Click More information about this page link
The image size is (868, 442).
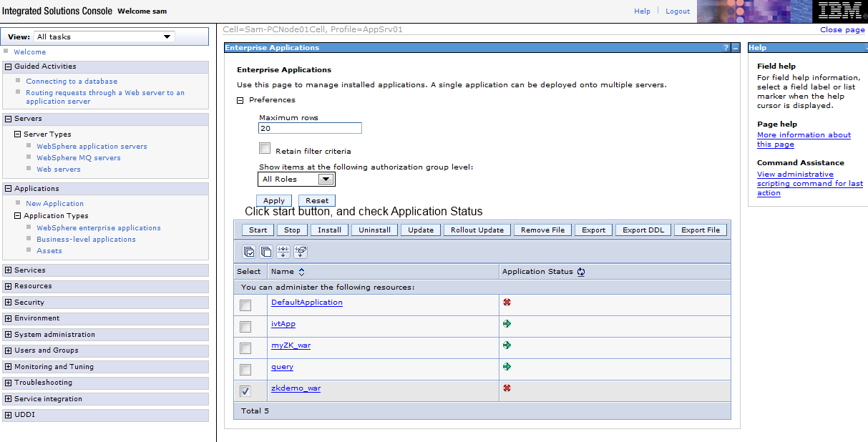tap(804, 139)
